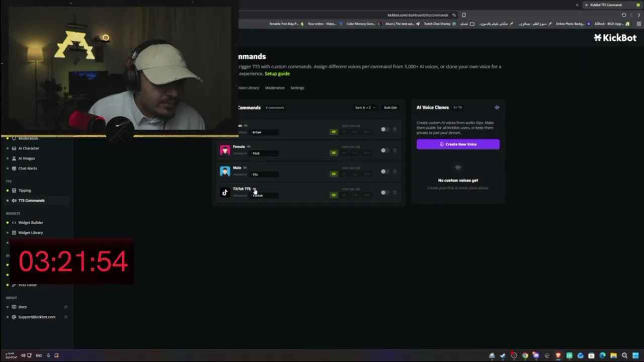This screenshot has height=362, width=644.
Task: Enable the Female command toggle
Action: [384, 150]
